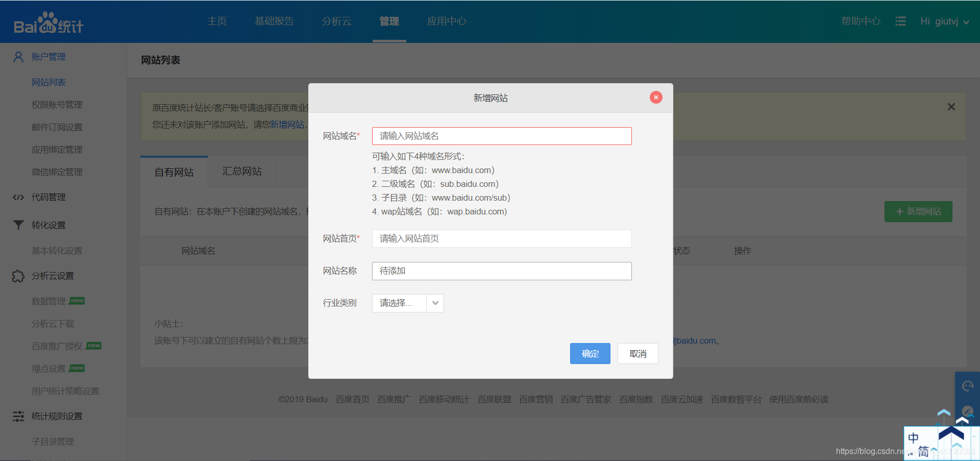Open 微信绑定管理 in sidebar
Image resolution: width=980 pixels, height=461 pixels.
(x=57, y=172)
